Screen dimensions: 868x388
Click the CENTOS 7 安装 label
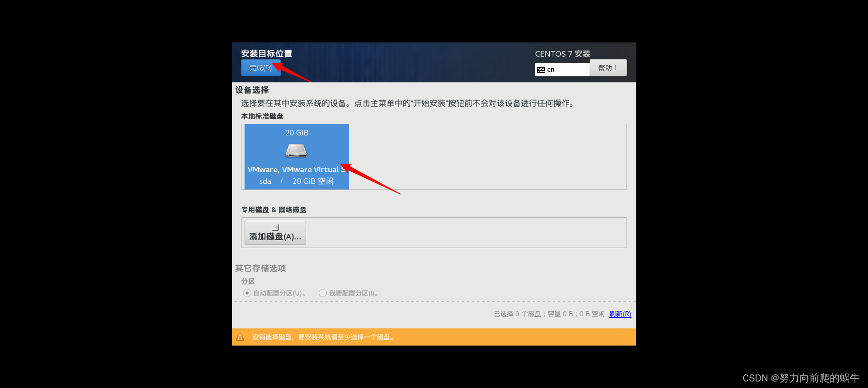pos(563,54)
